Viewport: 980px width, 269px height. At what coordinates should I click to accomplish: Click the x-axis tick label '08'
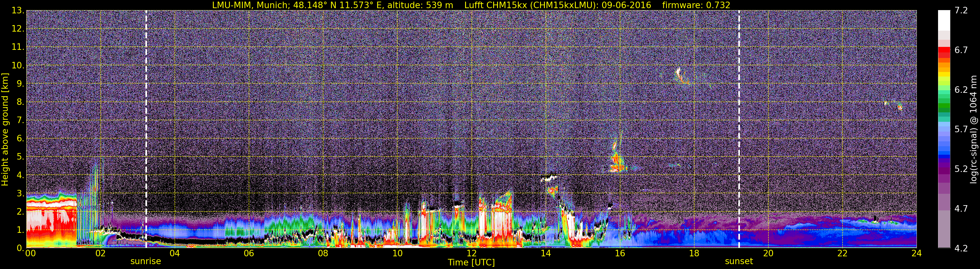pyautogui.click(x=323, y=253)
